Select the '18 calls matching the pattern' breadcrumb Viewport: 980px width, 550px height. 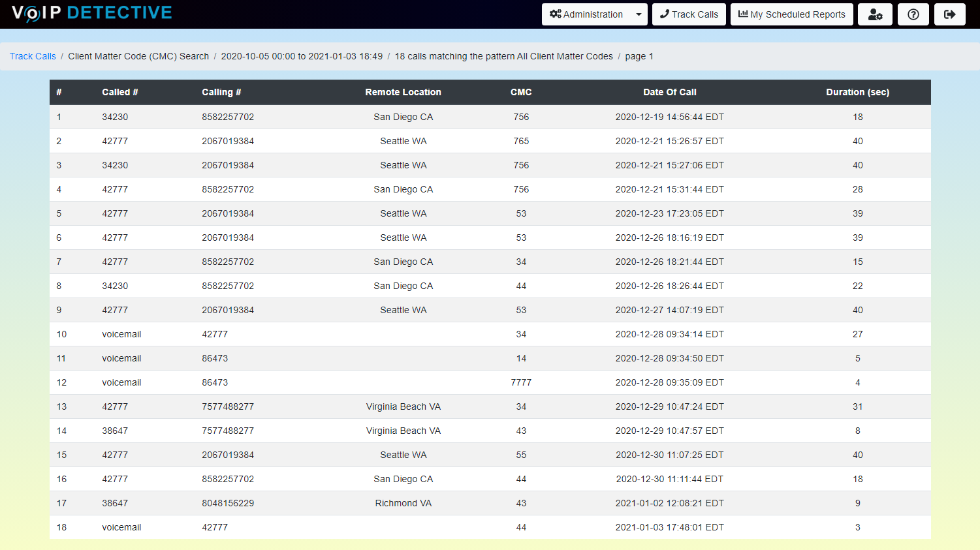point(504,56)
